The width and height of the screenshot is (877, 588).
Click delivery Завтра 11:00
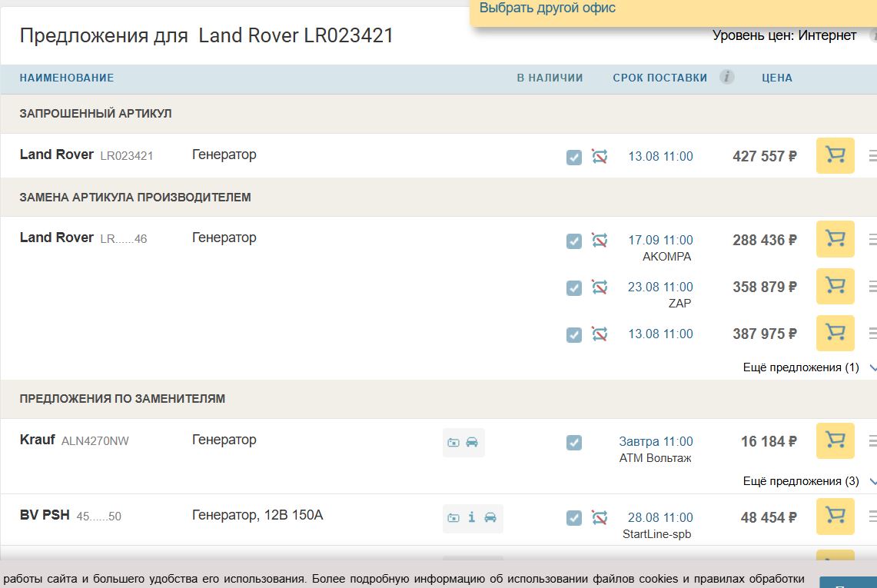click(x=656, y=441)
